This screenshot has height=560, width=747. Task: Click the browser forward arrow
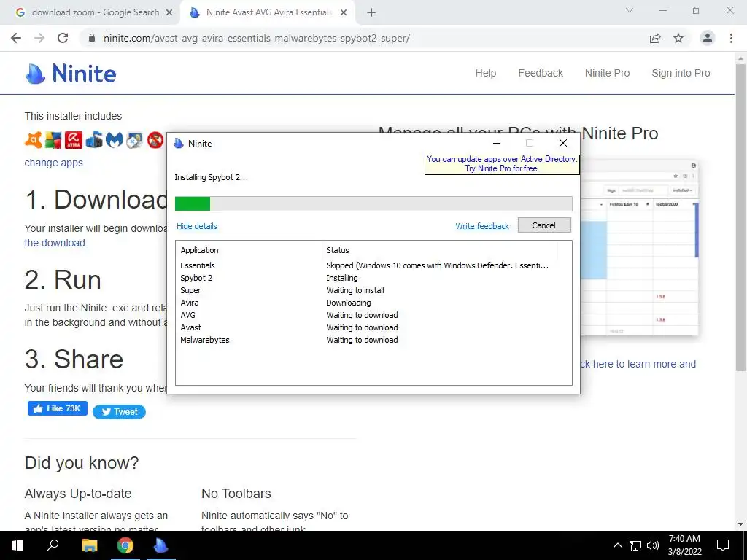[39, 38]
